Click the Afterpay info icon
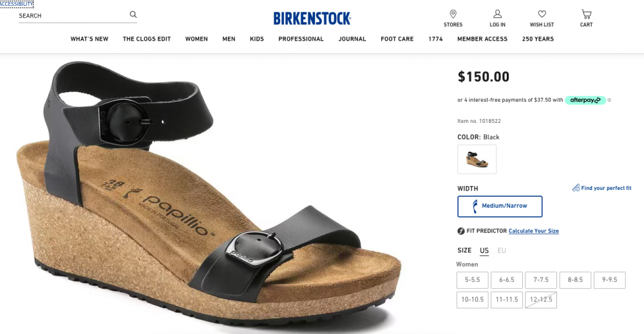Image resolution: width=644 pixels, height=334 pixels. [609, 100]
